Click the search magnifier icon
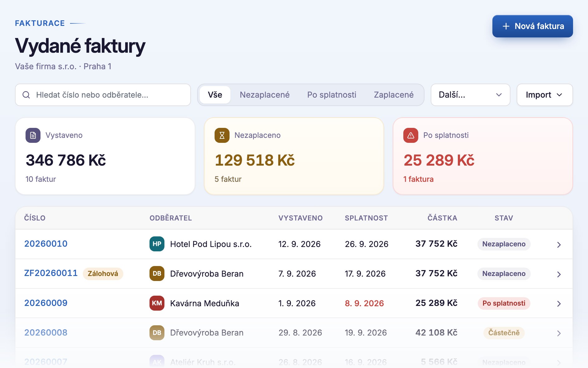 (26, 95)
